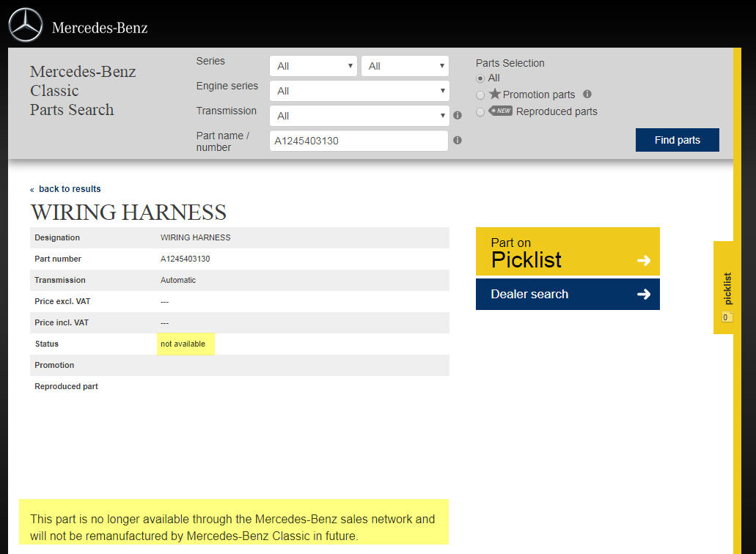Expand the Transmission dropdown
This screenshot has width=756, height=554.
pyautogui.click(x=359, y=116)
